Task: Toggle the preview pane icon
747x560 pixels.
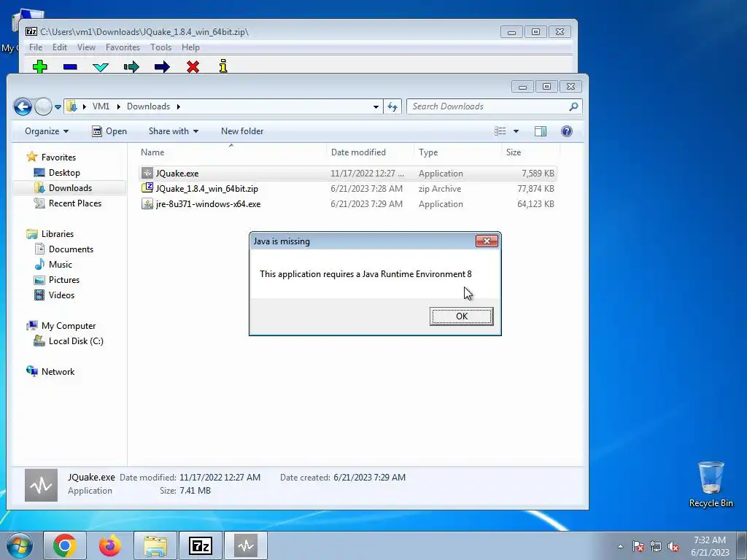Action: [541, 131]
